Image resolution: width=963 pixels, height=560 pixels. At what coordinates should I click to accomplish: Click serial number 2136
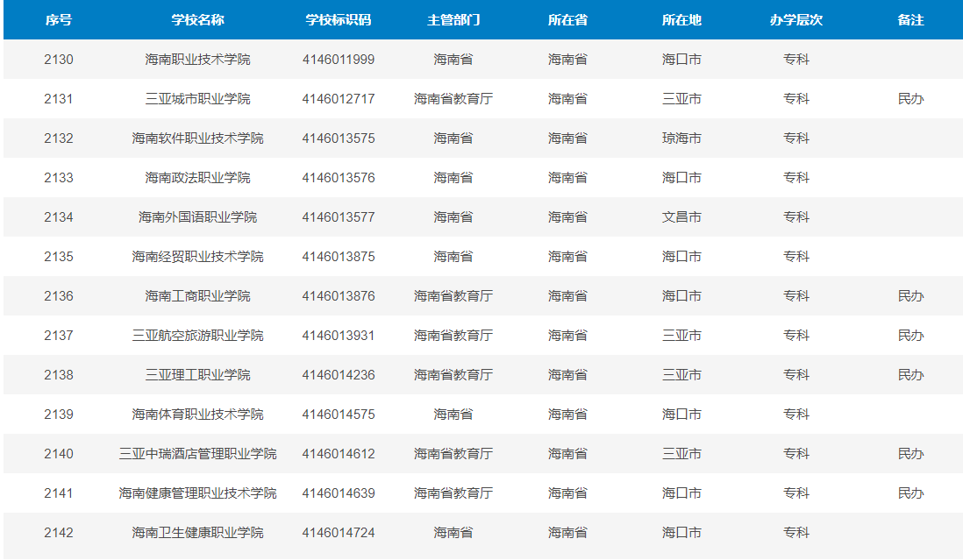coord(59,296)
